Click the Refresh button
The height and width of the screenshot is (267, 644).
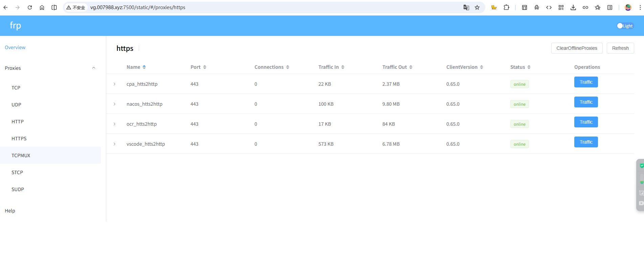[620, 48]
